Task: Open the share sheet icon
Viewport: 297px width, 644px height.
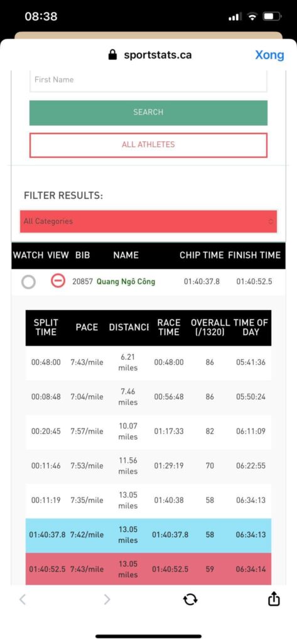Action: (x=274, y=599)
